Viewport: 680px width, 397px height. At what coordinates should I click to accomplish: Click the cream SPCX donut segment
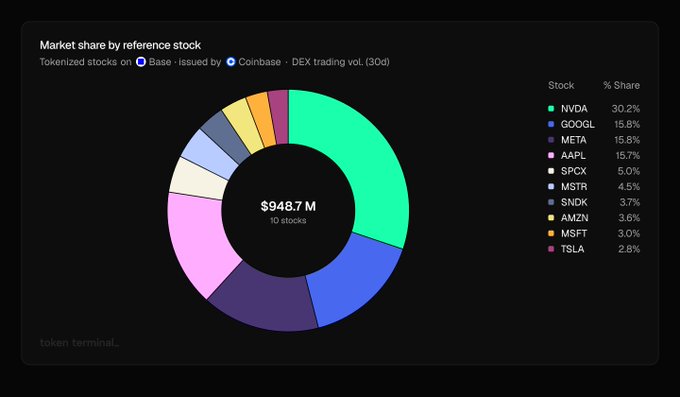[197, 179]
